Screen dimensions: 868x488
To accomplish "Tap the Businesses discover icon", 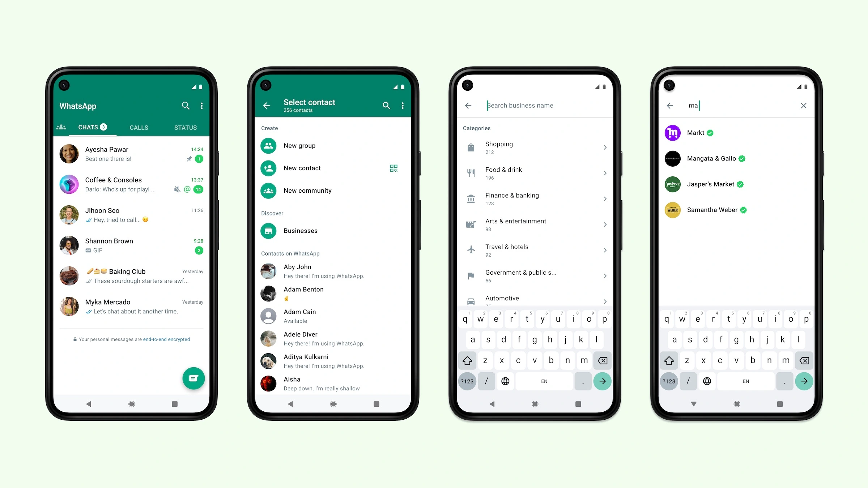I will pos(269,231).
